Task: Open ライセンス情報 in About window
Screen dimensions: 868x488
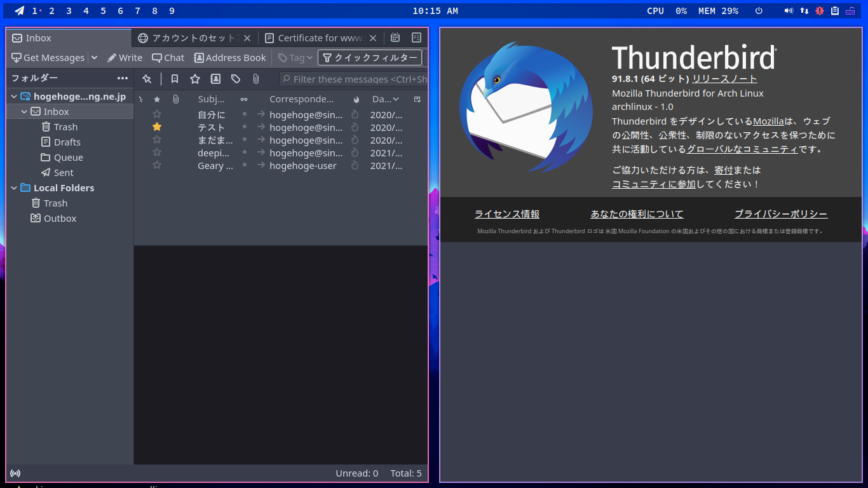Action: click(x=507, y=214)
